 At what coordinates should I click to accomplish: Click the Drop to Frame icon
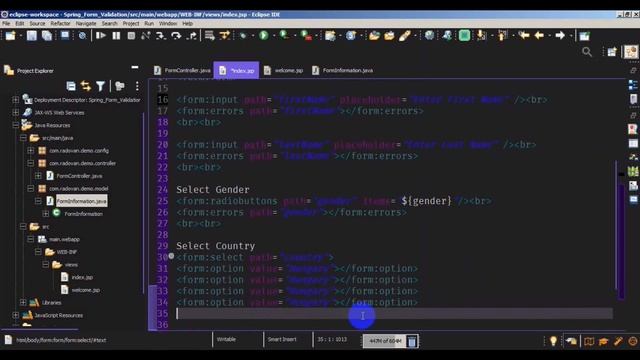click(x=209, y=36)
